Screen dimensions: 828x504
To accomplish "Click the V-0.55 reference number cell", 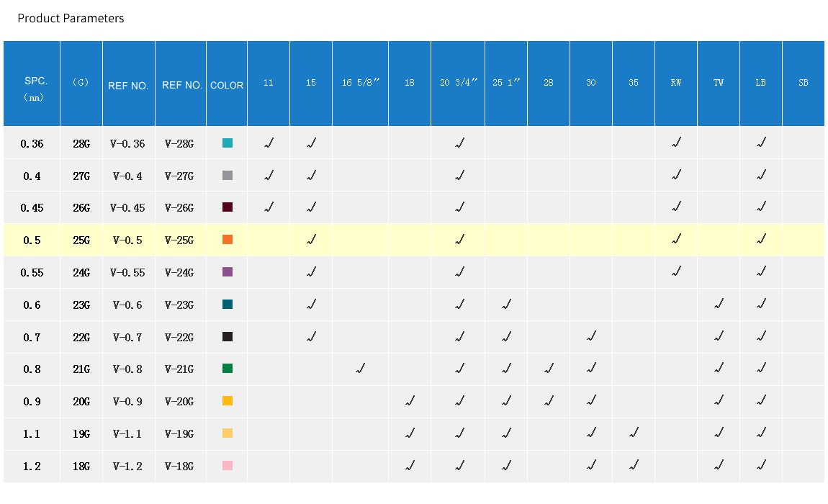I will coord(128,272).
